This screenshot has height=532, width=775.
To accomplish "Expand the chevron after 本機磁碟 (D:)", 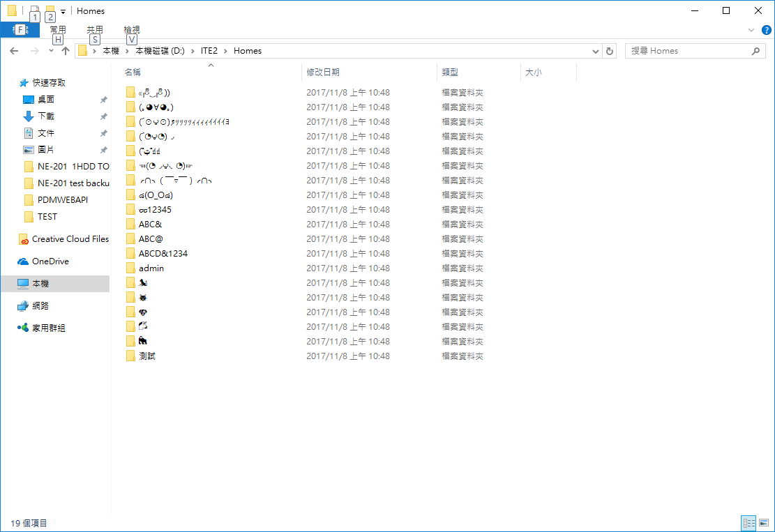I will 193,51.
